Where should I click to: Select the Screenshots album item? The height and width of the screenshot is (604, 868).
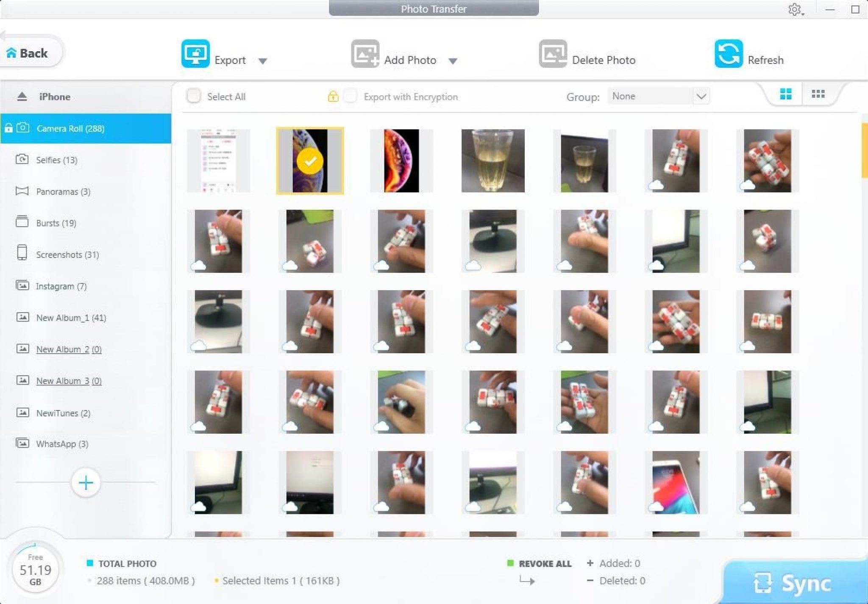[68, 255]
